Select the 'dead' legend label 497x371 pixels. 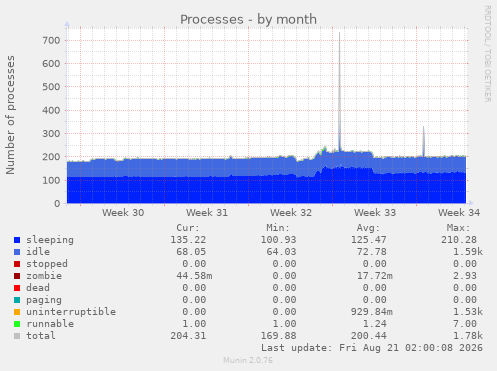[38, 288]
